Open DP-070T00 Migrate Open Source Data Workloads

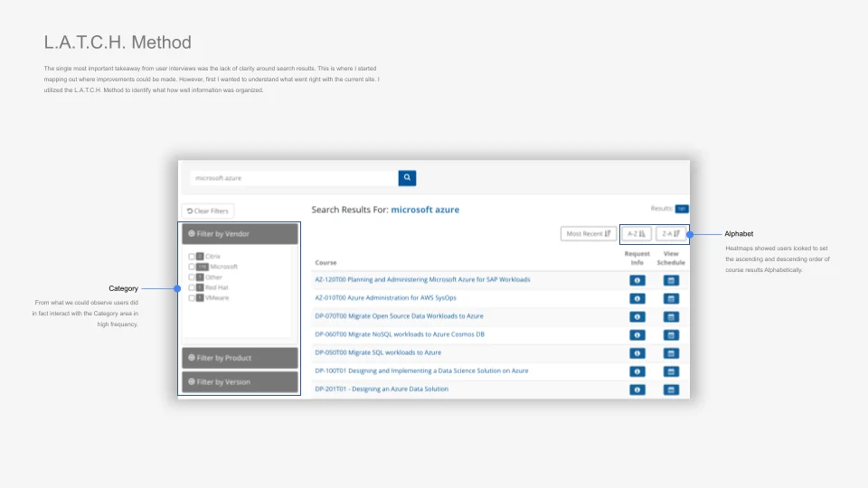[399, 316]
